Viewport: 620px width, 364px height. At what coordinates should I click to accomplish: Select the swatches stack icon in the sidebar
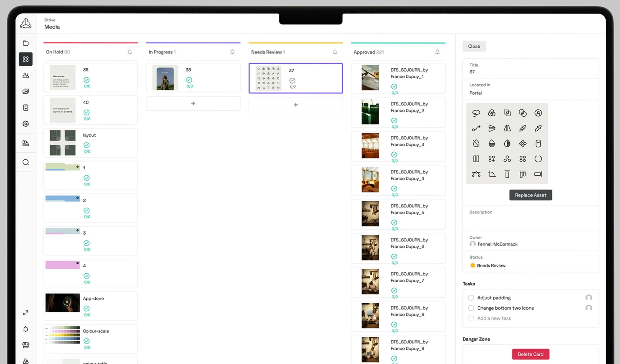(x=26, y=143)
